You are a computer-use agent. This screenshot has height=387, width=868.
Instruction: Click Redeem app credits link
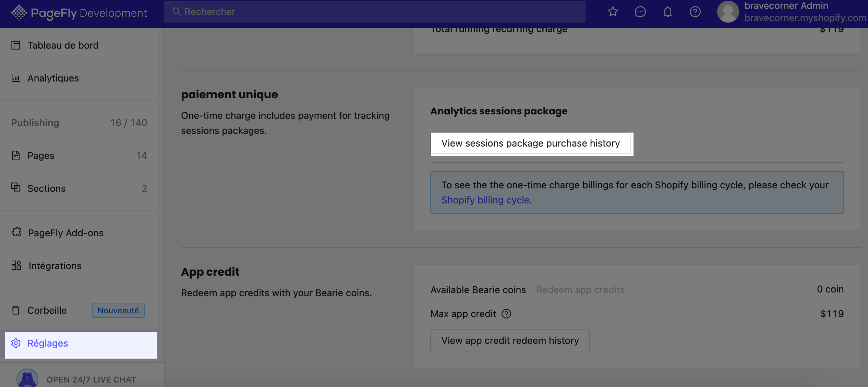point(580,290)
